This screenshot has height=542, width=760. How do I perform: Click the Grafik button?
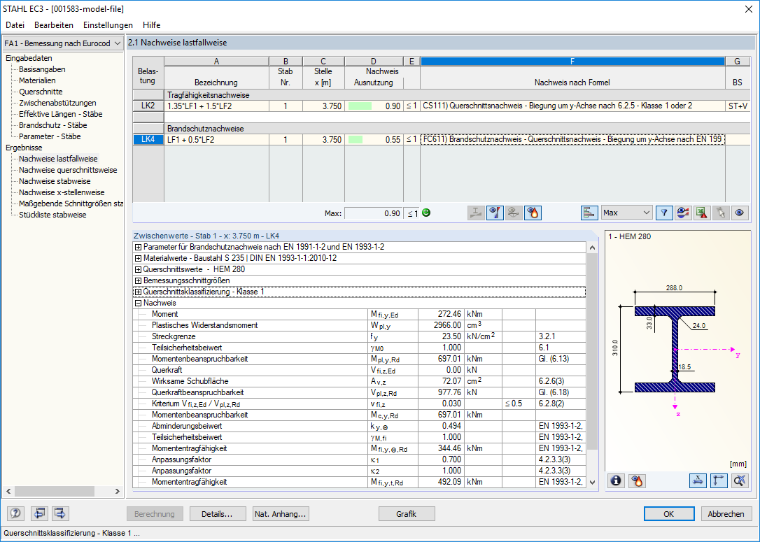pyautogui.click(x=406, y=514)
